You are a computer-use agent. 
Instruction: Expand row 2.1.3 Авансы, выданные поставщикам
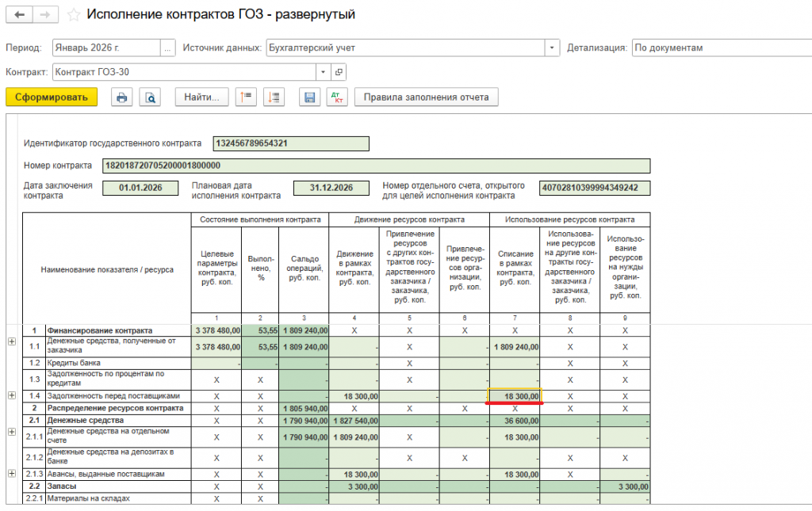pyautogui.click(x=12, y=473)
